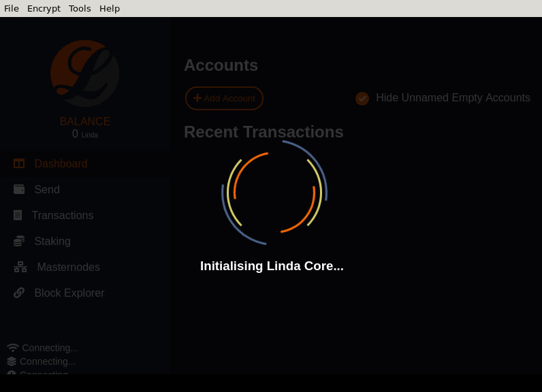Click the loading spinner animation
The width and height of the screenshot is (542, 392).
tap(274, 193)
